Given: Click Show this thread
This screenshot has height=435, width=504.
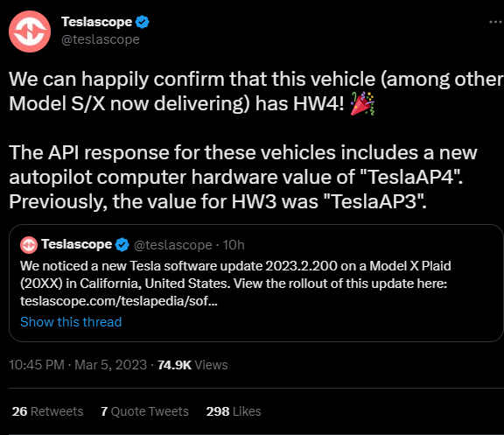Looking at the screenshot, I should click(71, 322).
